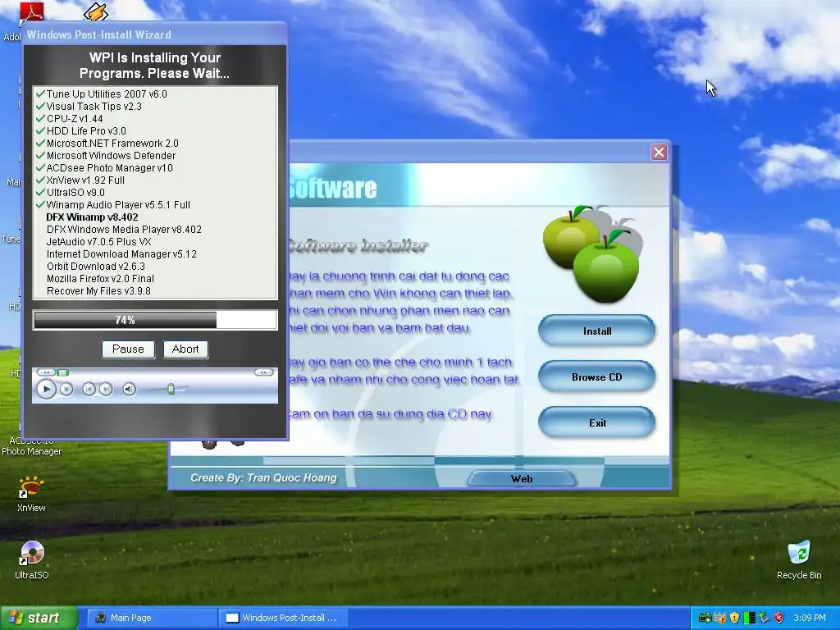Viewport: 840px width, 630px height.
Task: Click the Web button
Action: pyautogui.click(x=522, y=478)
